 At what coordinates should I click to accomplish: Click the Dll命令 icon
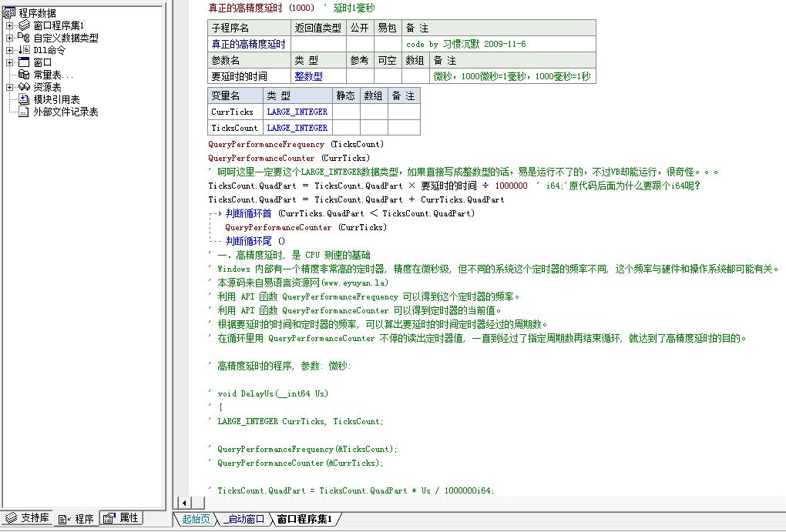(24, 49)
